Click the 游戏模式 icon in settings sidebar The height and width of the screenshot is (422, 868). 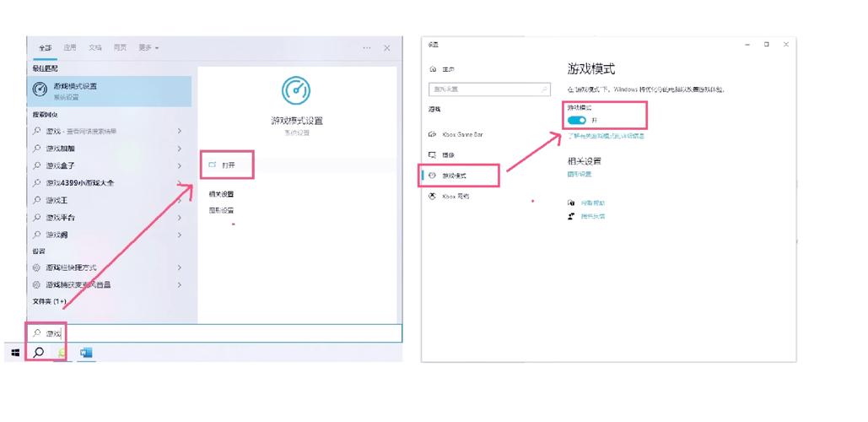point(433,176)
